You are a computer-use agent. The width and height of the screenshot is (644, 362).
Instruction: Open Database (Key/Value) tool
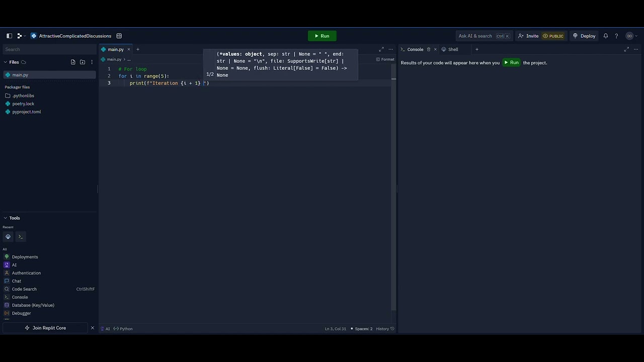click(33, 305)
